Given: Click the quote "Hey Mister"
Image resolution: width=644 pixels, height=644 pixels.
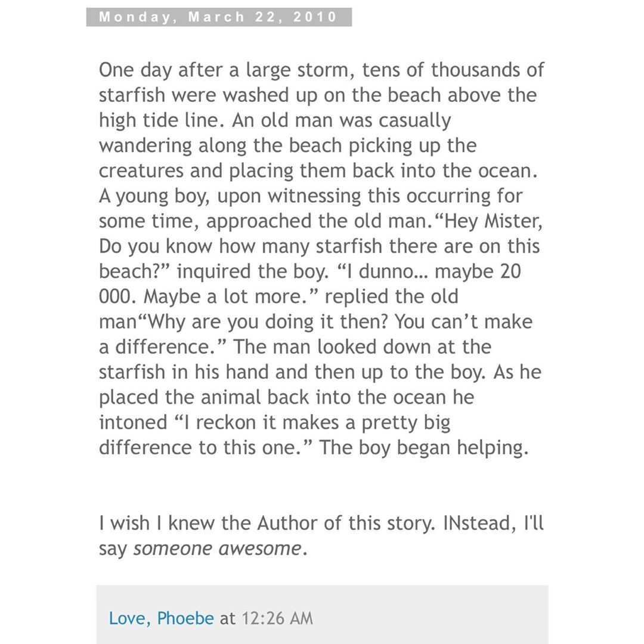Looking at the screenshot, I should coord(491,221).
